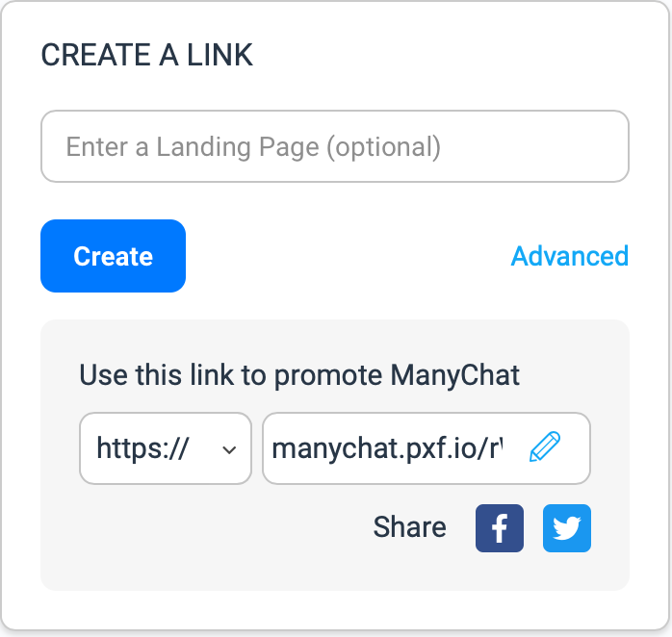Click the https:// text in protocol selector
Viewport: 672px width, 637px height.
coord(142,448)
